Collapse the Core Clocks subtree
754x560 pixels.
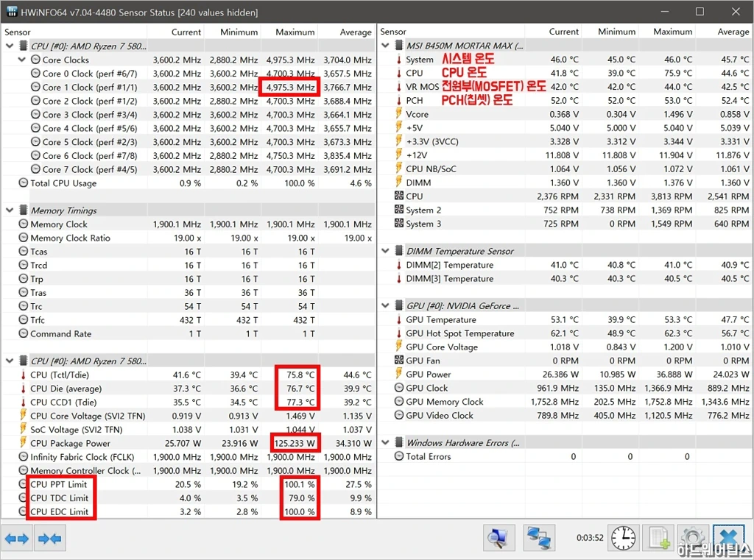pos(21,60)
